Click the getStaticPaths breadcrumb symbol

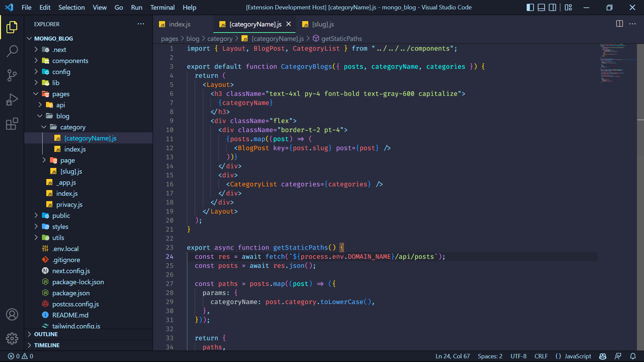[x=341, y=39]
